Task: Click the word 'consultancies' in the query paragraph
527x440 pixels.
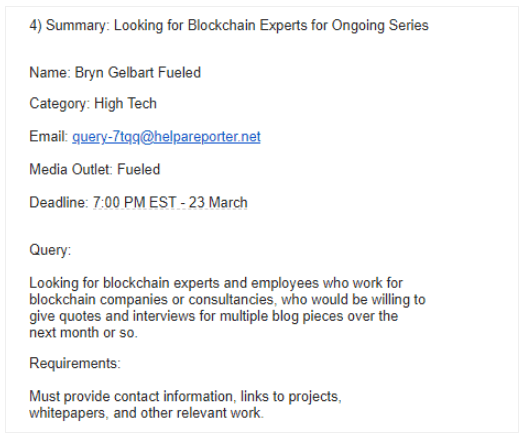Action: click(x=232, y=299)
